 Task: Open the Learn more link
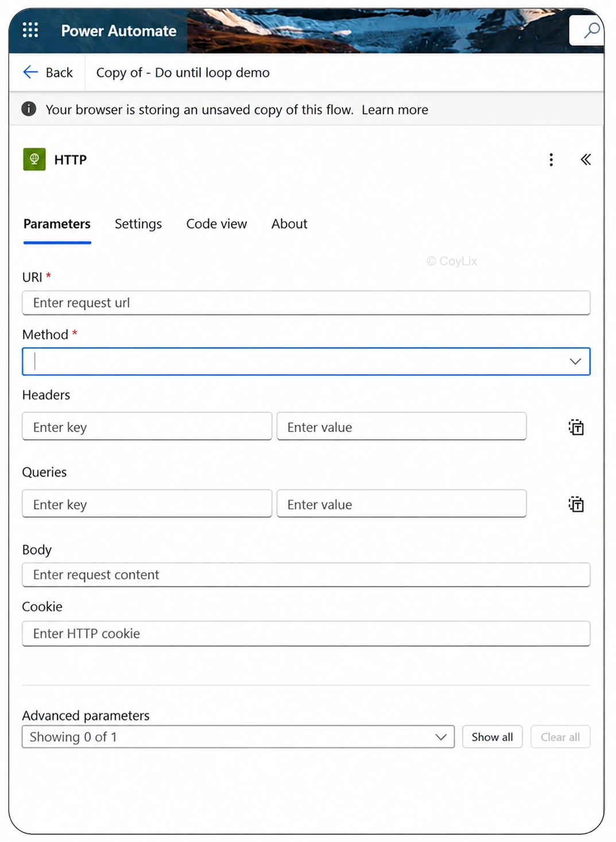[x=395, y=109]
